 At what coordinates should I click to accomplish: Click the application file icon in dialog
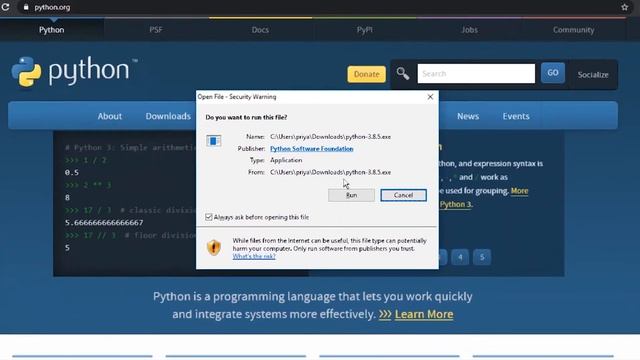[213, 141]
